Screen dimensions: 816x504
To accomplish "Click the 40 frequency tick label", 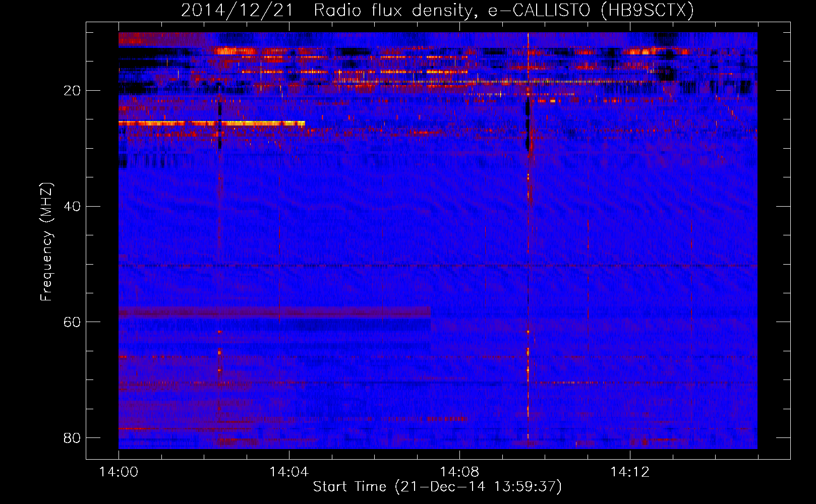I will point(72,206).
